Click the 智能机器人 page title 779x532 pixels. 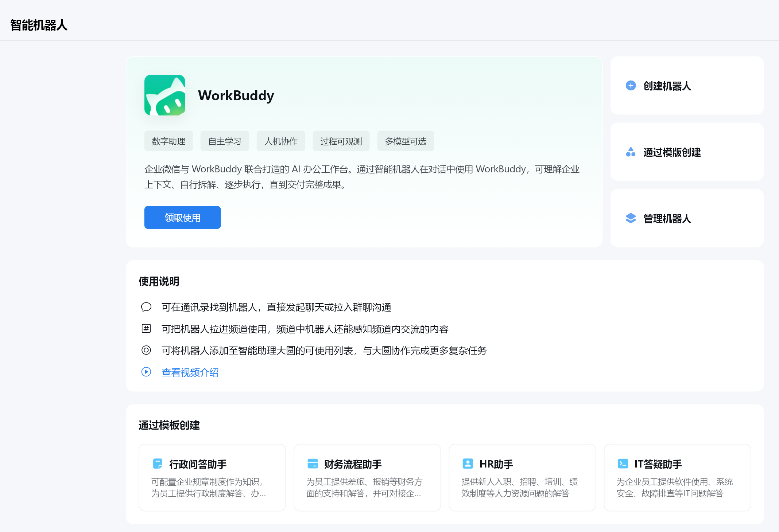tap(39, 25)
